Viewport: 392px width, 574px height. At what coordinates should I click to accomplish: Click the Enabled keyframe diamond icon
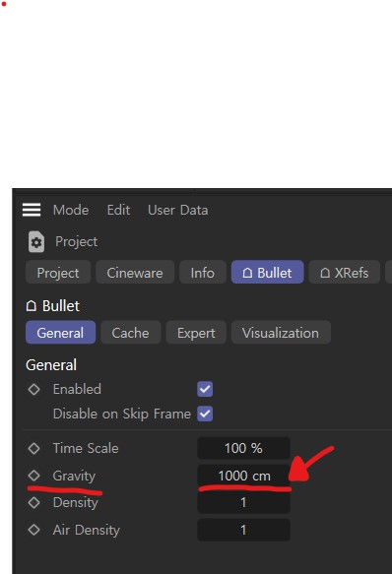pos(34,389)
